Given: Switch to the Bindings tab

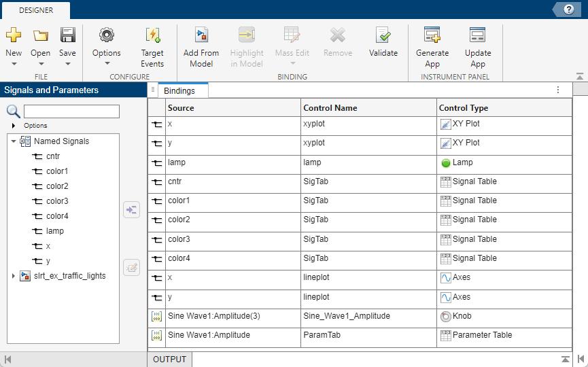Looking at the screenshot, I should tap(179, 90).
